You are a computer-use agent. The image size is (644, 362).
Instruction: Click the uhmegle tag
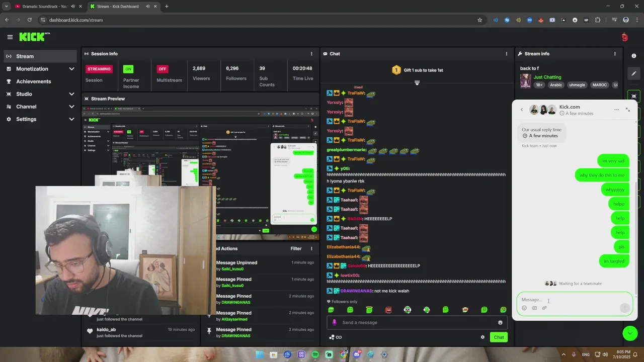(577, 85)
